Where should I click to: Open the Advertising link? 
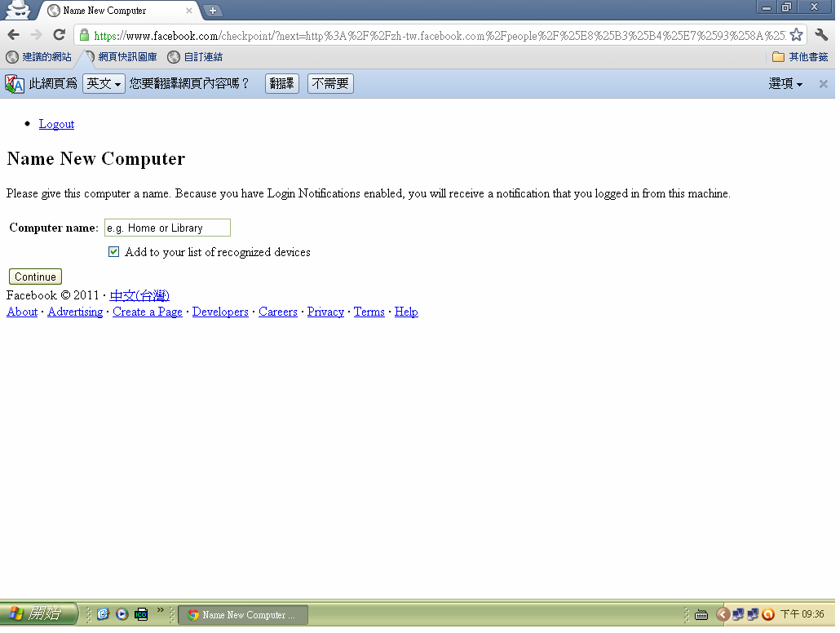click(75, 312)
